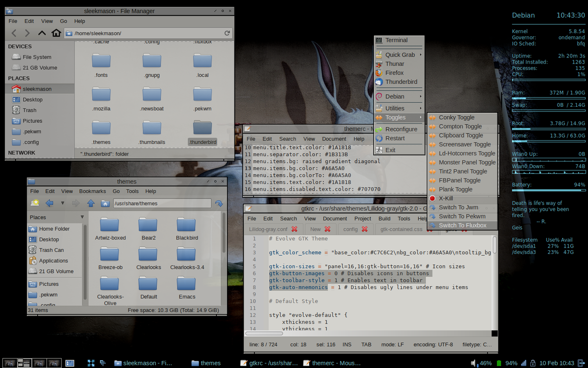Screen dimensions: 588x368
Task: Switch to the second workspace in pager
Action: pyautogui.click(x=24, y=363)
